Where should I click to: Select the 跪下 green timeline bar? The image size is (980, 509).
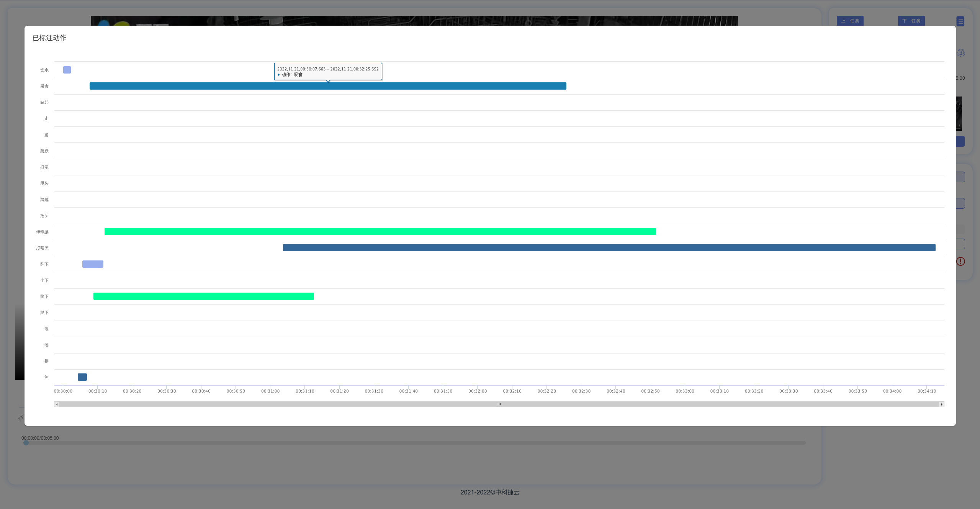[203, 296]
